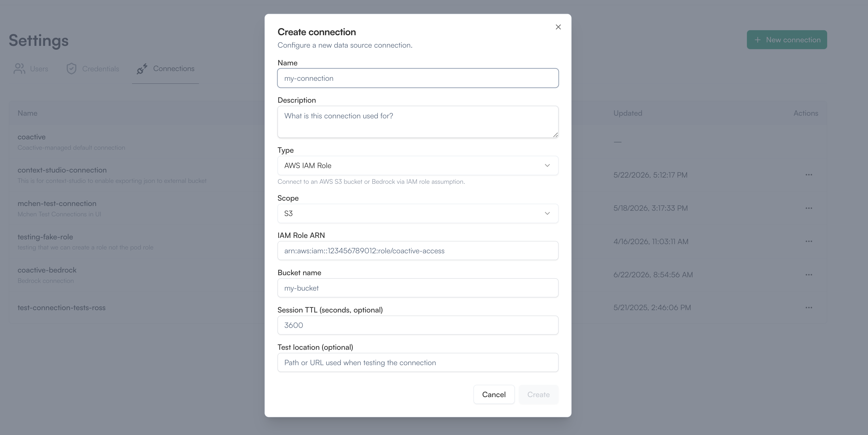Click the plus icon on New connection
Image resolution: width=868 pixels, height=435 pixels.
758,40
